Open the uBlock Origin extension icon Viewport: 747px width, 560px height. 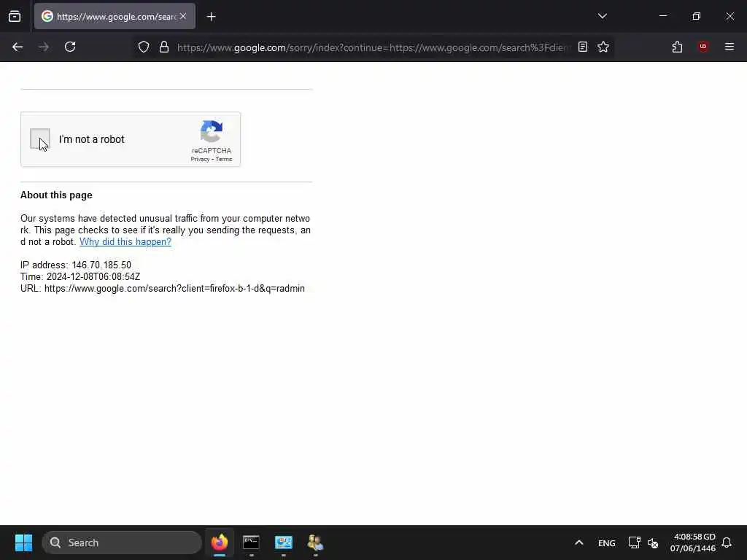703,47
